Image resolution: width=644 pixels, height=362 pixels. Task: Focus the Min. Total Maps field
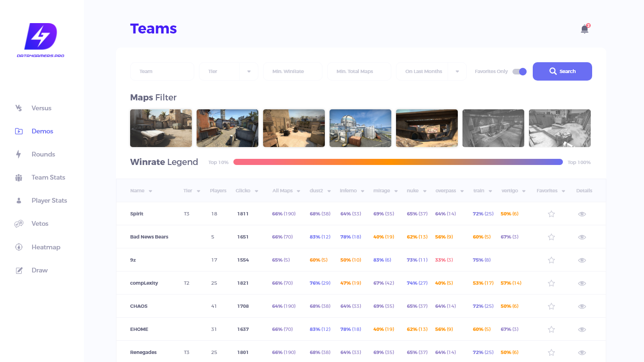pyautogui.click(x=359, y=72)
